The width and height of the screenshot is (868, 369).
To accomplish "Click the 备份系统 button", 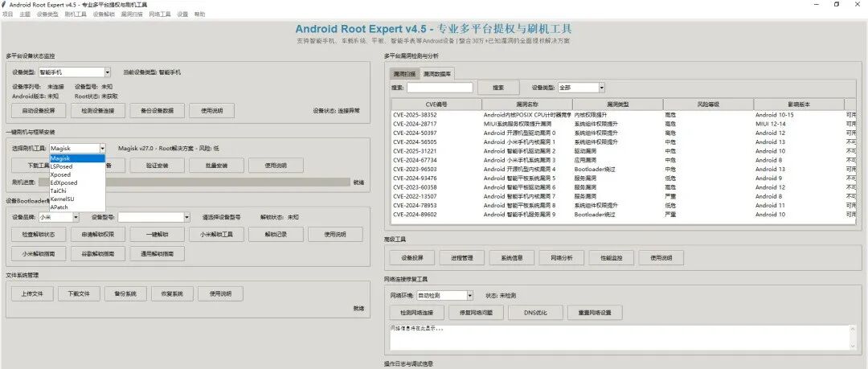I will [125, 293].
